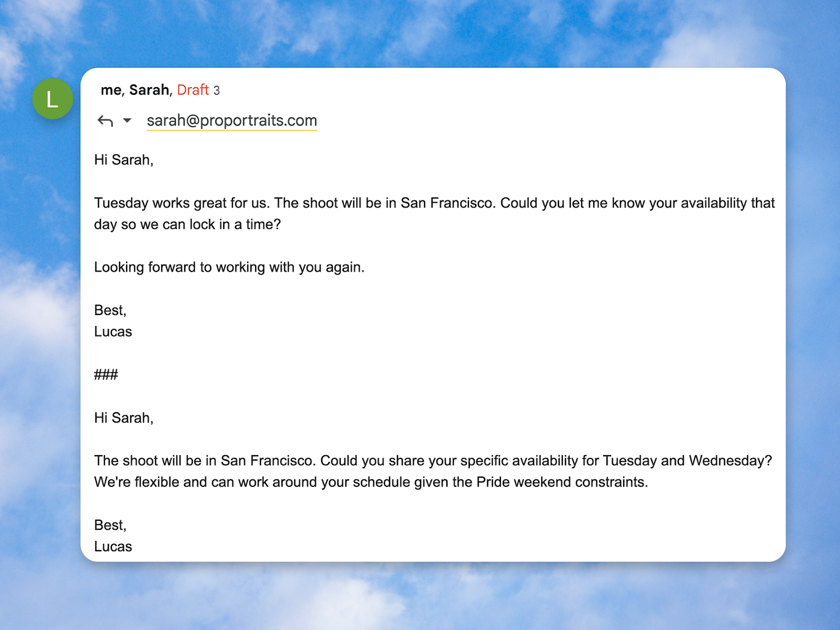Place cursor at first 'Best,' sign-off
840x630 pixels.
(x=110, y=310)
